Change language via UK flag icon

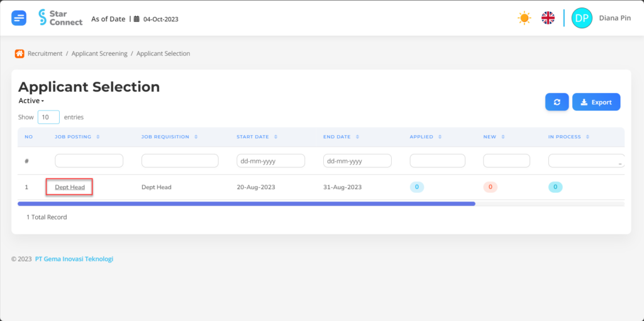click(x=548, y=18)
